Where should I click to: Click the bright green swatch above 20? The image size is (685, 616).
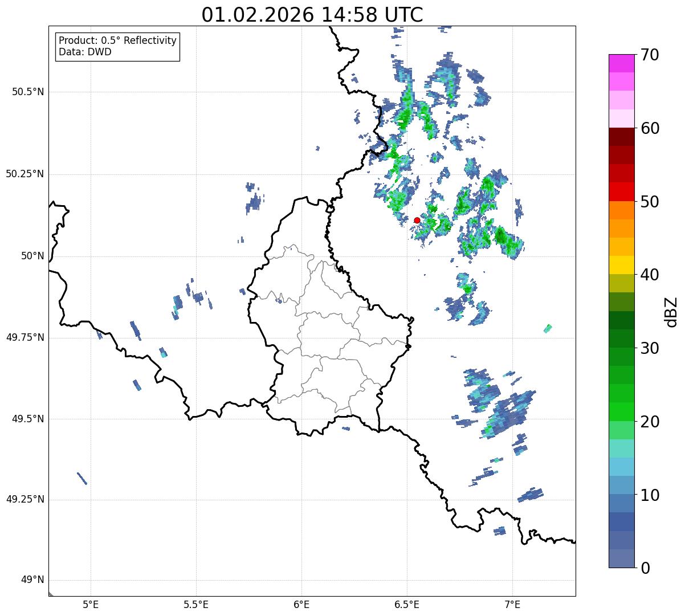pyautogui.click(x=621, y=412)
